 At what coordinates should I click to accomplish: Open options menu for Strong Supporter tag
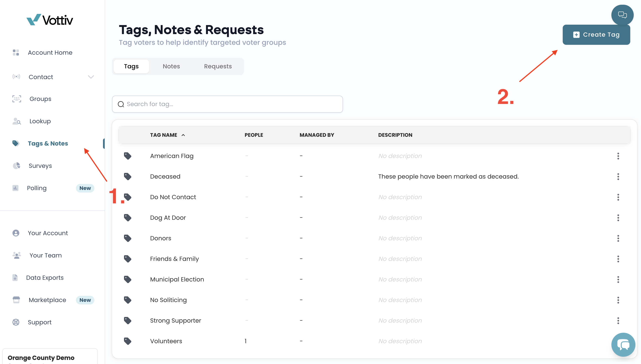coord(618,320)
